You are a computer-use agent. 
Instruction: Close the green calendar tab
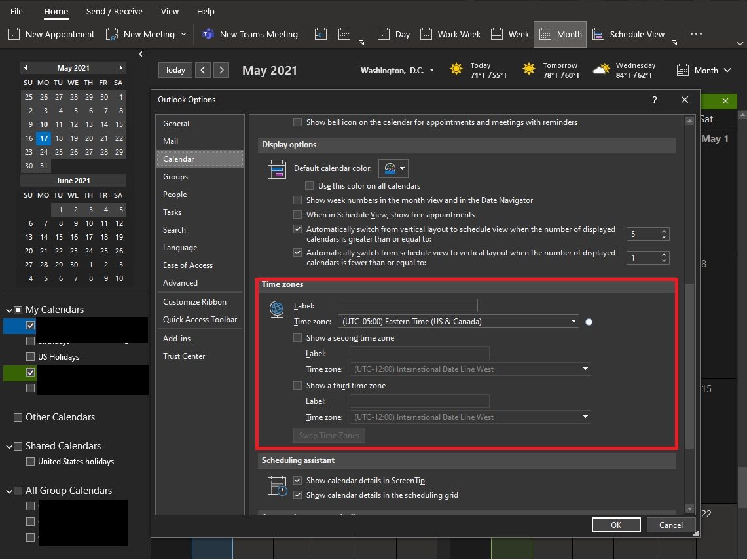(x=725, y=101)
